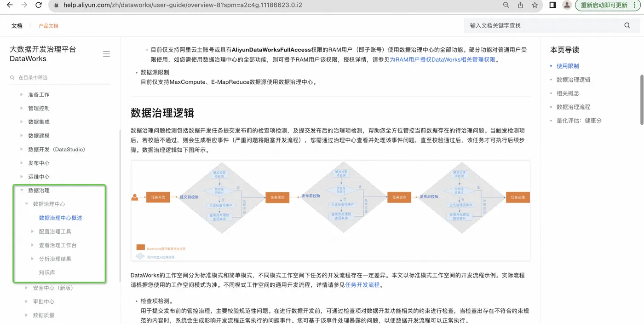Jump to 相关概念 in page navigation
Viewport: 644px width, 324px height.
click(x=568, y=93)
